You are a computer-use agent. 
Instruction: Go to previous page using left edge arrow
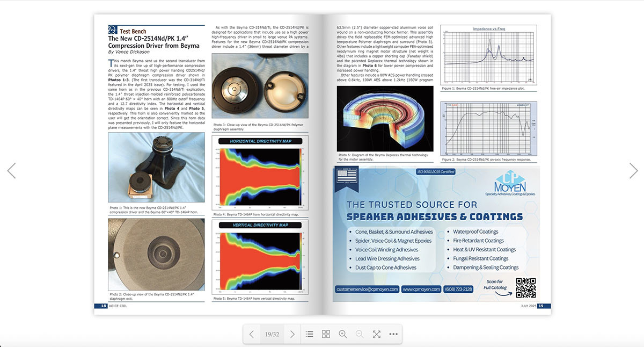click(11, 171)
